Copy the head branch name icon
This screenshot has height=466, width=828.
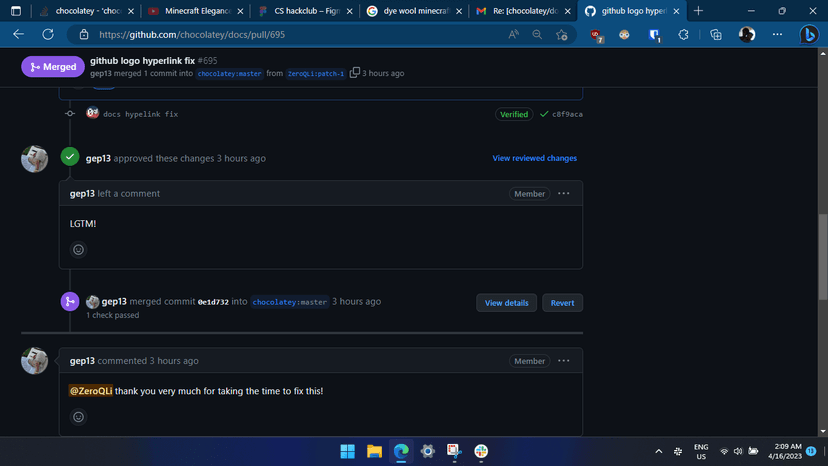pos(354,73)
